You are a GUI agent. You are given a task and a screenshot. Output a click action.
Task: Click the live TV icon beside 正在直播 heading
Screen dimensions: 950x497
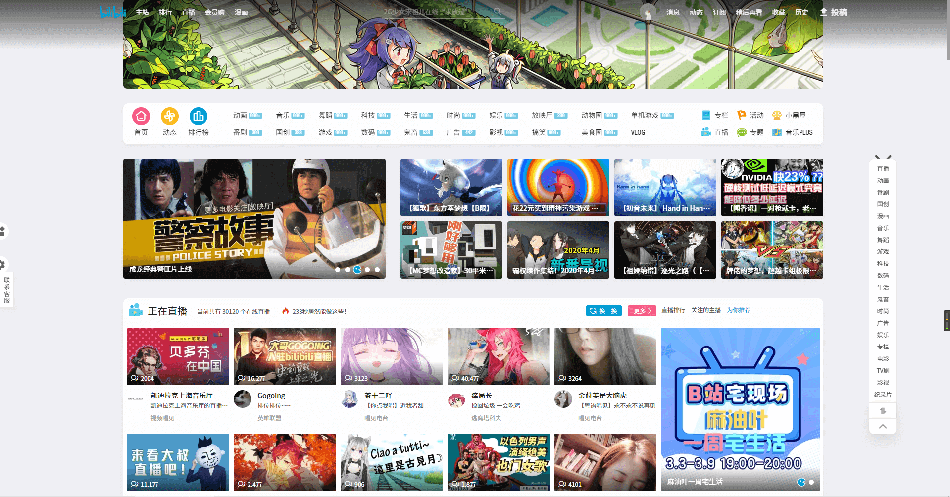click(x=136, y=310)
